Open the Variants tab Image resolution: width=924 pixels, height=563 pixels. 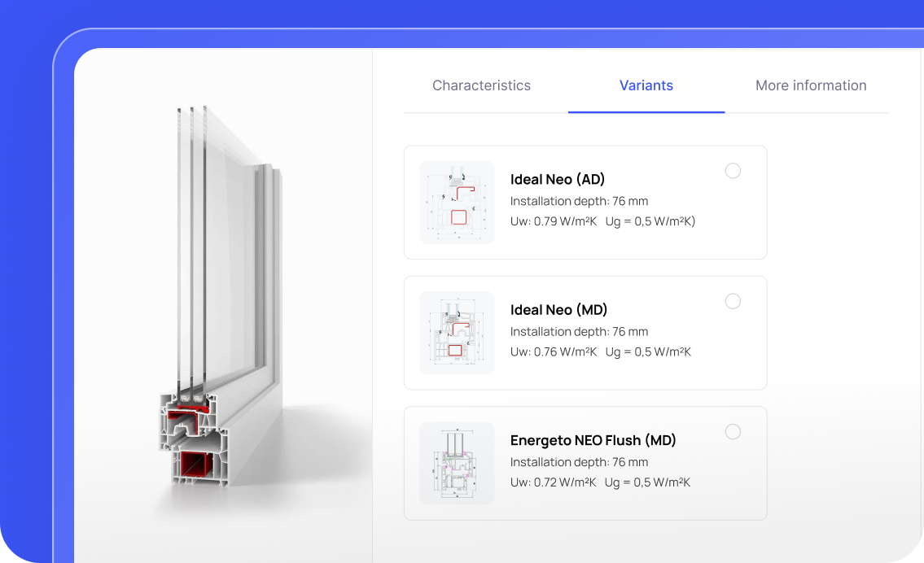point(646,85)
